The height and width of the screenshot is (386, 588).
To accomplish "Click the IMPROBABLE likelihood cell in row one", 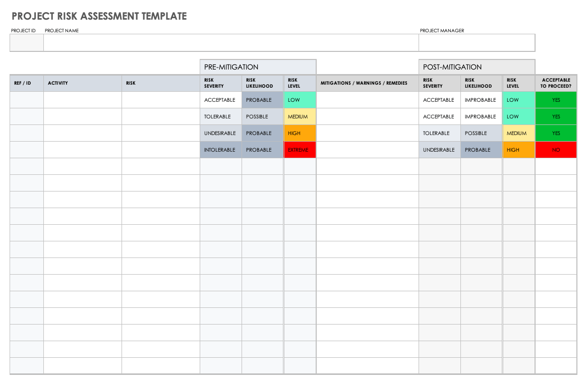I will [481, 100].
